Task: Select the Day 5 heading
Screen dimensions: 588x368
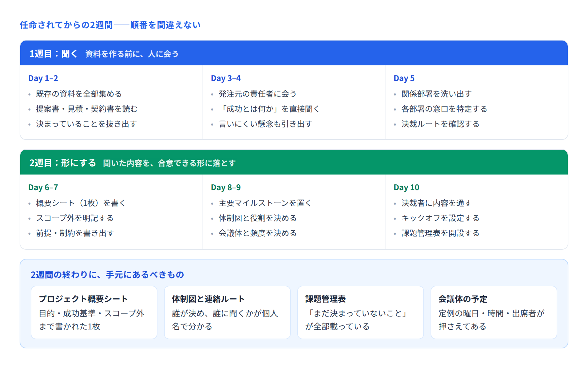Action: (x=404, y=78)
